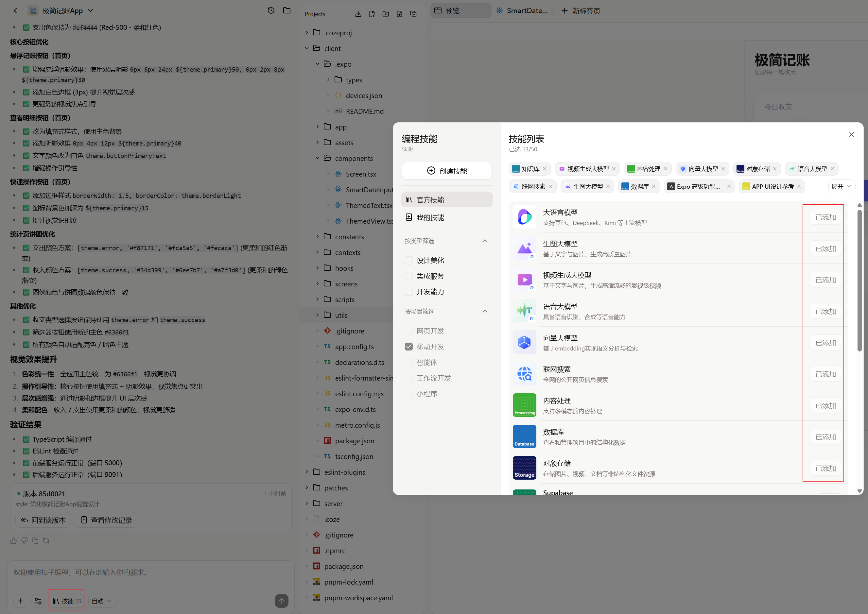Click the thumbs up feedback icon
Viewport: 868px width, 614px height.
(x=14, y=541)
